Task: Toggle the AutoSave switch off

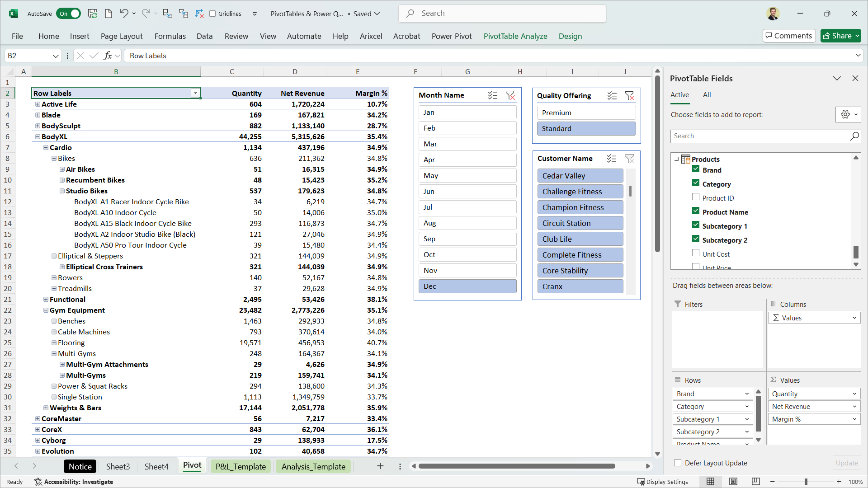Action: coord(69,14)
